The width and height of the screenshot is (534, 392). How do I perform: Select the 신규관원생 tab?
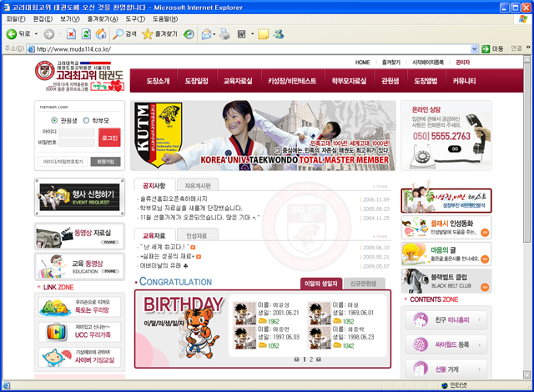pos(364,284)
